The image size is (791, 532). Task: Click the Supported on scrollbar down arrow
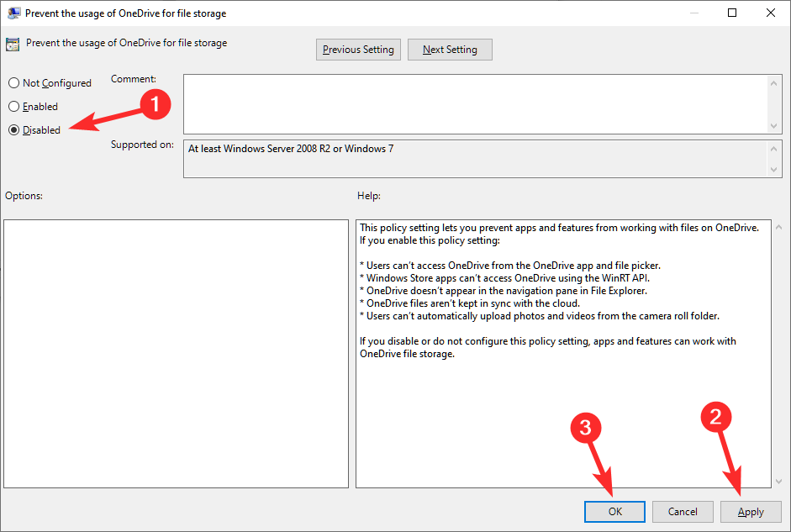[x=773, y=171]
